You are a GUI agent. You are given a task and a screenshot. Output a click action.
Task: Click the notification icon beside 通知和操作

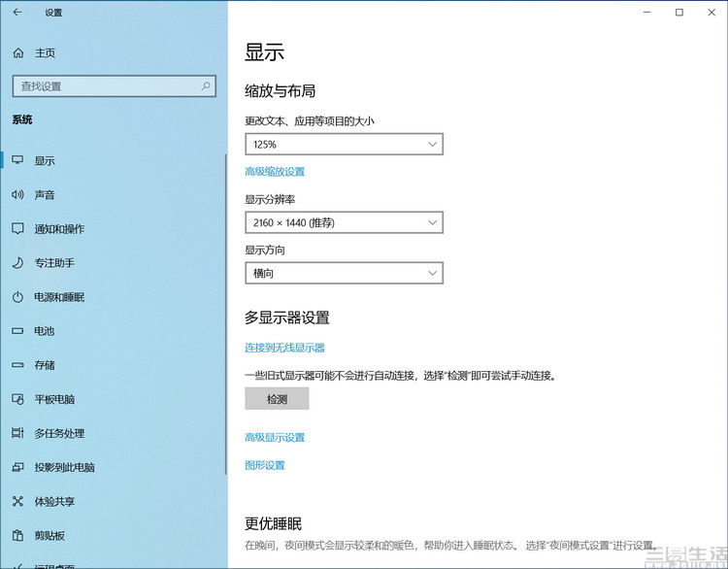tap(17, 228)
